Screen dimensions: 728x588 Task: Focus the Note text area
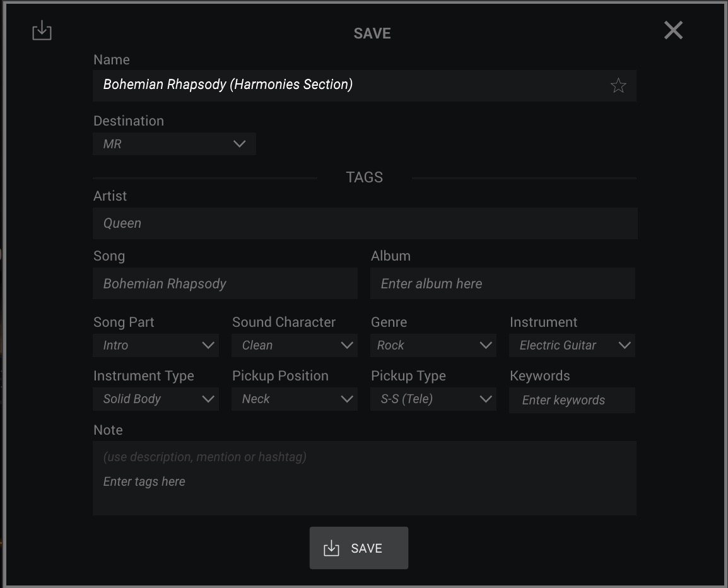tap(365, 478)
